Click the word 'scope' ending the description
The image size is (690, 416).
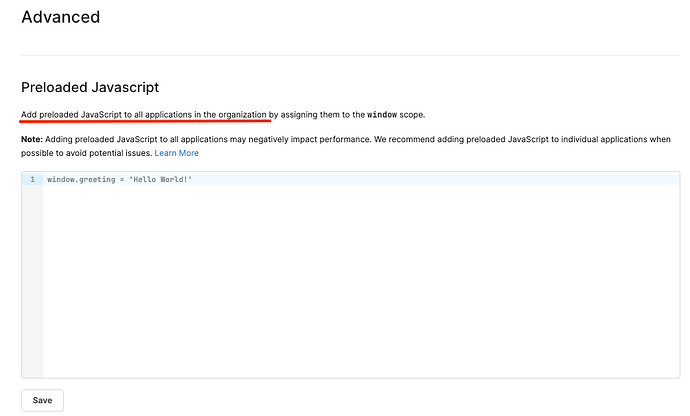click(x=411, y=115)
